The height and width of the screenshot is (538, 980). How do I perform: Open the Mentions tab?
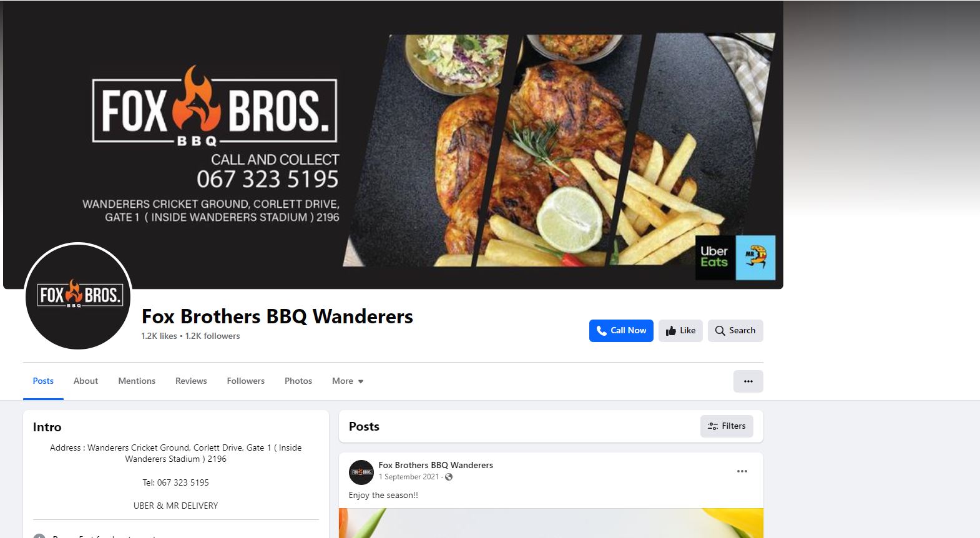pos(137,381)
